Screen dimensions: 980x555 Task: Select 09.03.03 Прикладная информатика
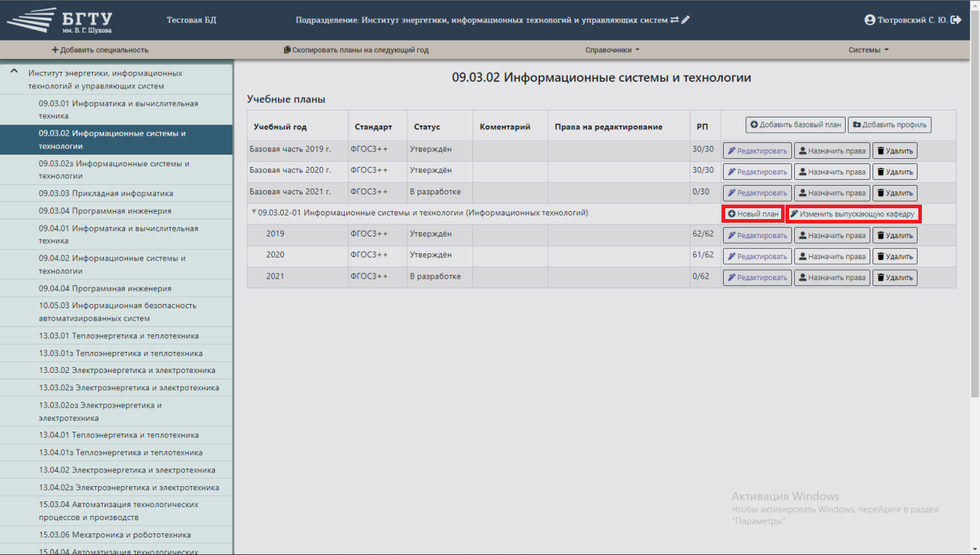click(x=116, y=194)
